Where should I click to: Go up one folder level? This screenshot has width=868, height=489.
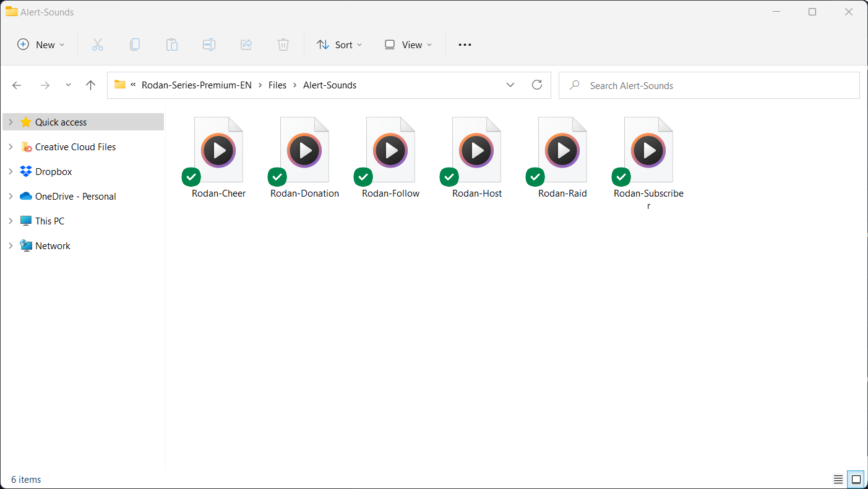point(91,85)
